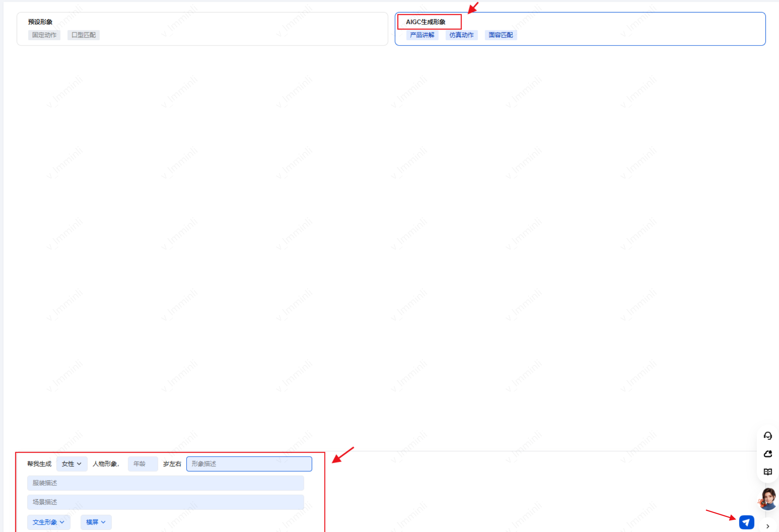Click the 口型匹配 tag
The image size is (779, 532).
[83, 35]
